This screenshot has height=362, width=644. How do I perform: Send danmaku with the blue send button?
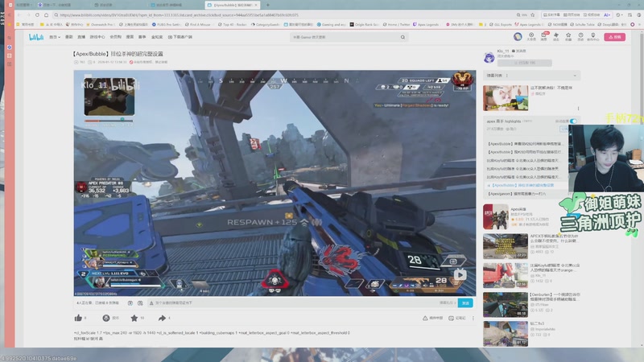(x=465, y=303)
